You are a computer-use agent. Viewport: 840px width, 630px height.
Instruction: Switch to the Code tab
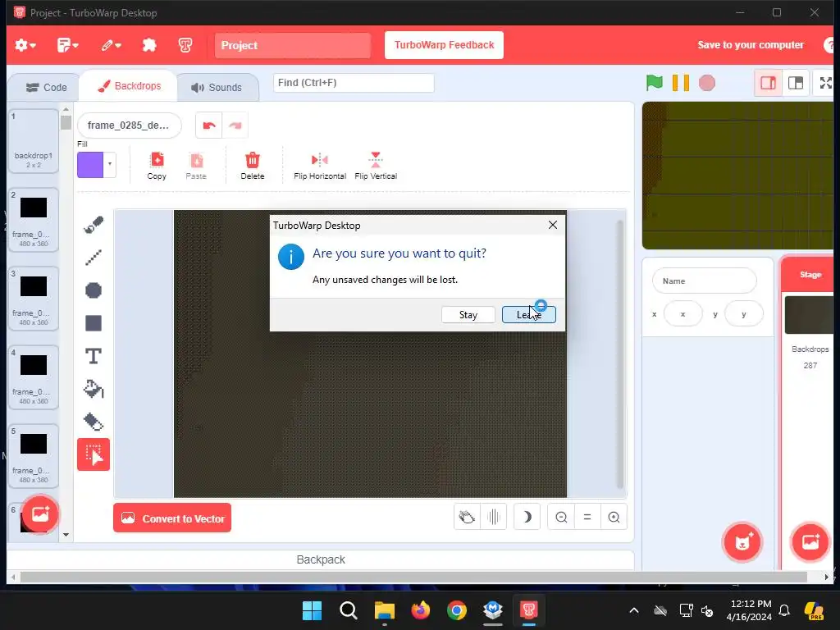[x=47, y=87]
